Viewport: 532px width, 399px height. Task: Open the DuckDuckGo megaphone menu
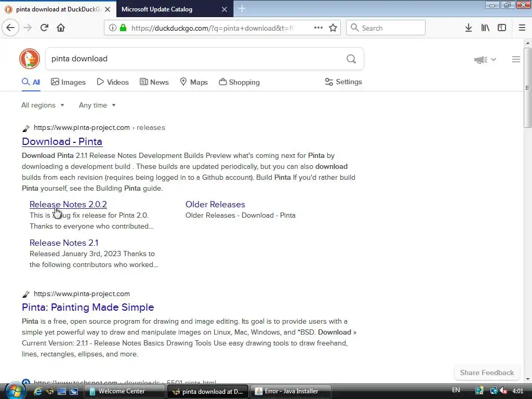[485, 60]
